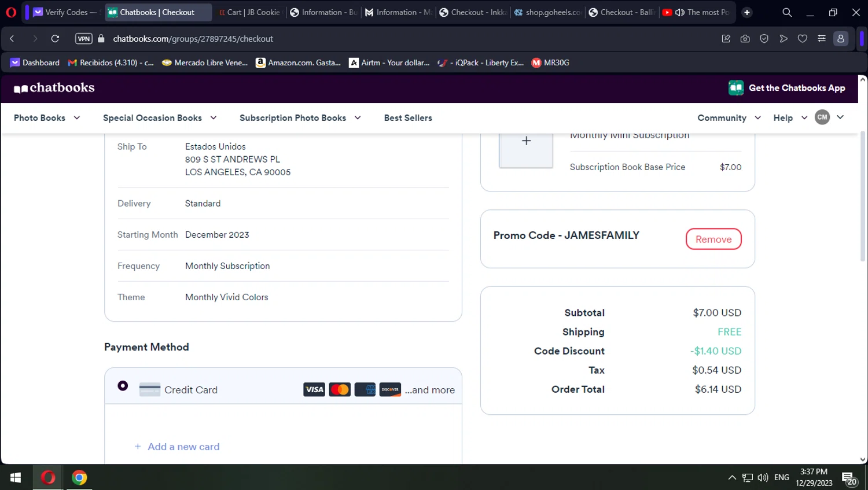Click the page vertical scrollbar
Viewport: 868px width, 490px height.
pos(863,197)
